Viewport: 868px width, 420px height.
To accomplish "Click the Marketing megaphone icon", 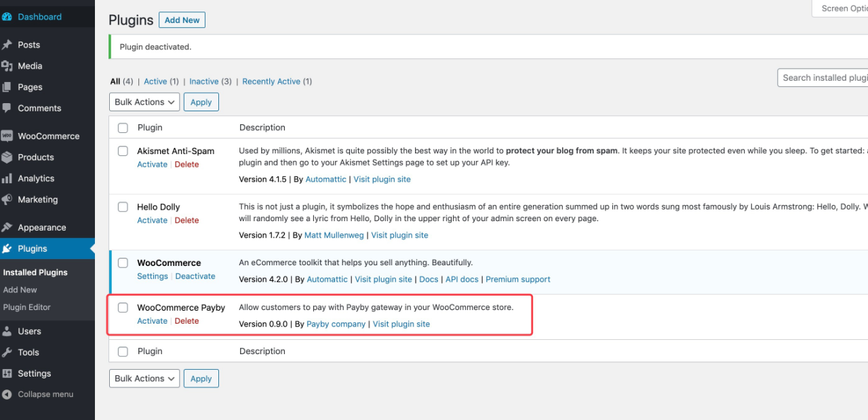I will [7, 199].
